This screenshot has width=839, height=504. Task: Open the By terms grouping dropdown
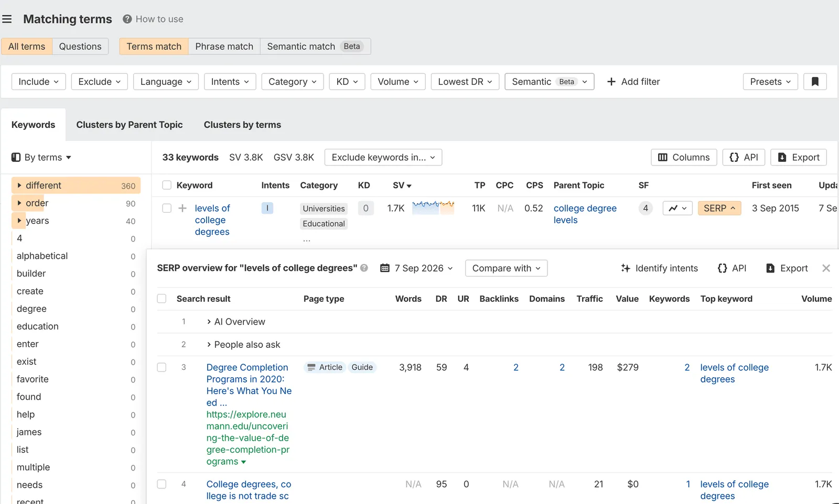41,158
